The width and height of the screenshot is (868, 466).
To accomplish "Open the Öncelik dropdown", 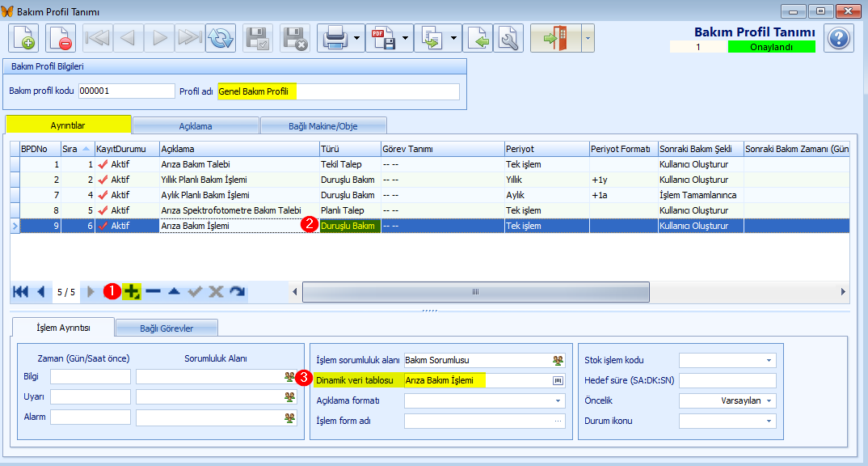I will (x=769, y=400).
